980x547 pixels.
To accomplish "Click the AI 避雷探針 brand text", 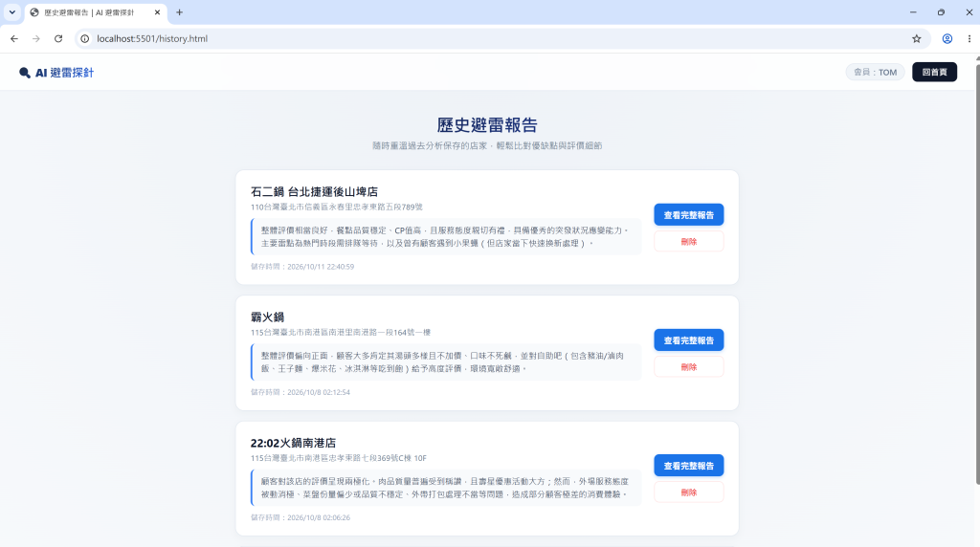I will pyautogui.click(x=64, y=73).
